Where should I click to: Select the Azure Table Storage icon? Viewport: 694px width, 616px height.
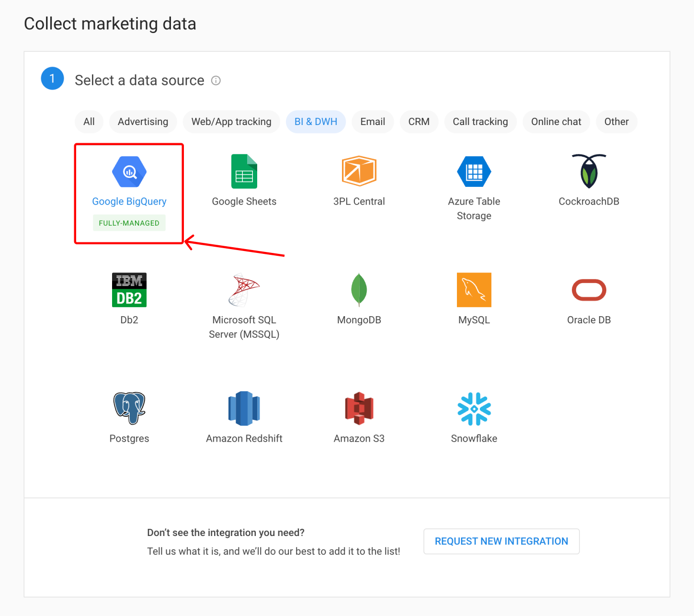474,171
